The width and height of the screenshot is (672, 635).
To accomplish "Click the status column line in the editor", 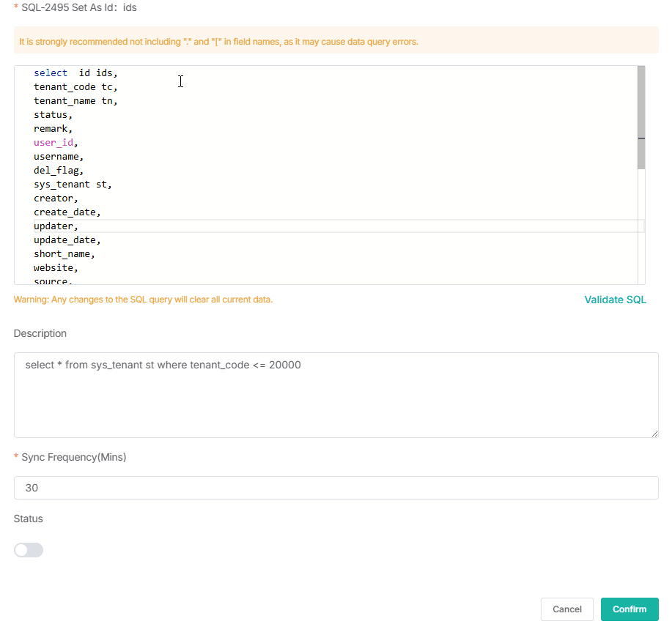I will tap(51, 114).
